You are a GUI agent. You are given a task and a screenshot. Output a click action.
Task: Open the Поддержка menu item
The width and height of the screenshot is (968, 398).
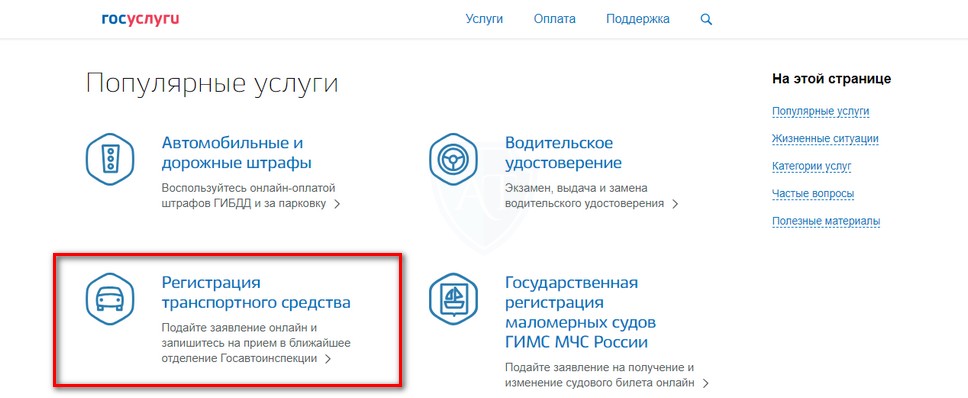coord(638,19)
